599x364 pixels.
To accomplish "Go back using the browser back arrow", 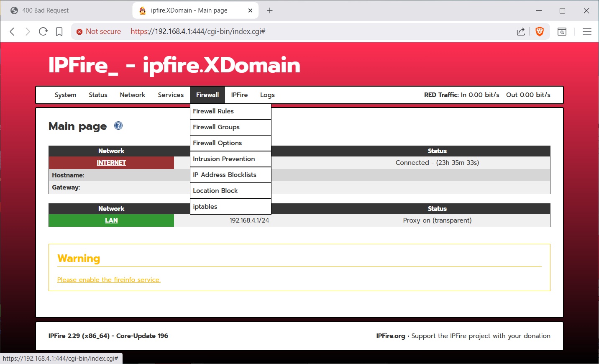I will pos(12,31).
